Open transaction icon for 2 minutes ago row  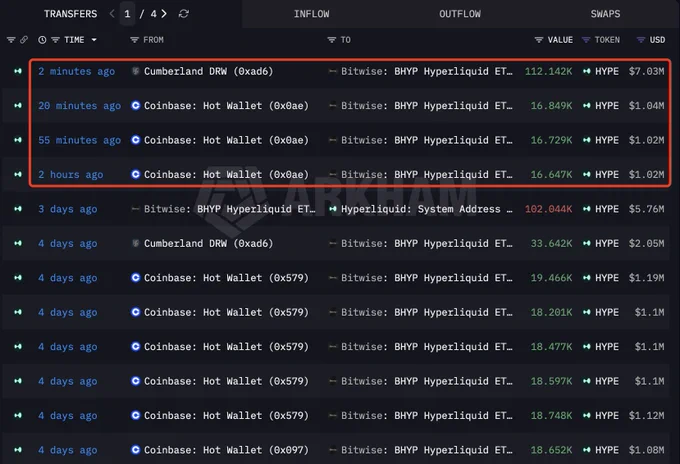[18, 71]
